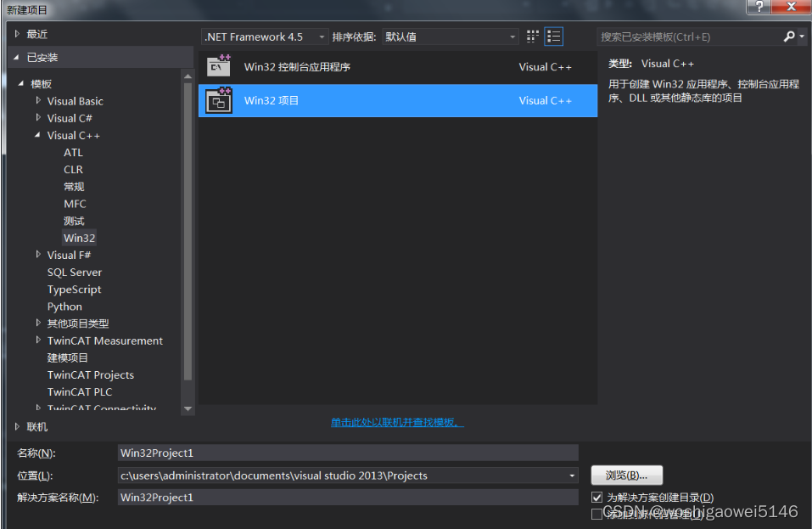The height and width of the screenshot is (529, 812).
Task: Click the 单击此处以联机并查找模板 link
Action: [x=397, y=422]
